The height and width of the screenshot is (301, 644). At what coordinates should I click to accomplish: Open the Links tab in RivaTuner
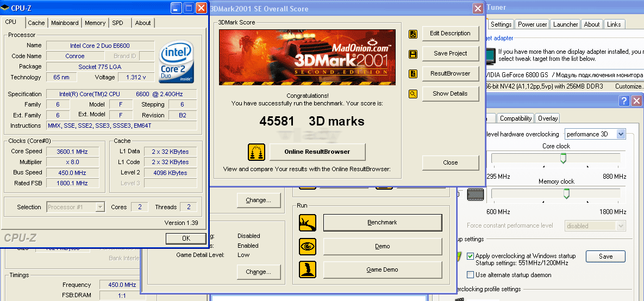614,24
